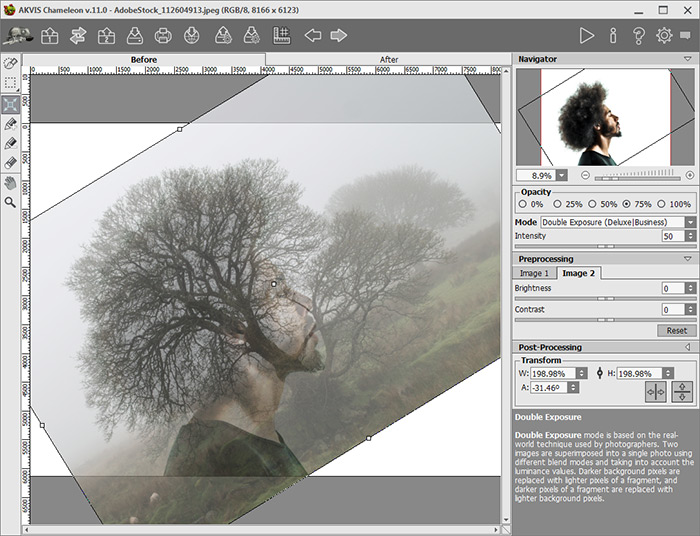Set opacity to 0%
The width and height of the screenshot is (700, 536).
pyautogui.click(x=523, y=204)
